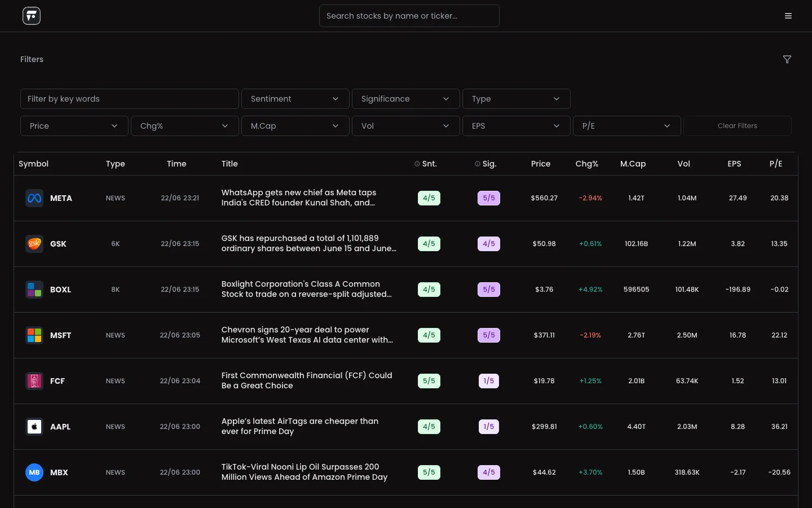Expand the Chg% filter dropdown
The width and height of the screenshot is (812, 508).
click(185, 126)
